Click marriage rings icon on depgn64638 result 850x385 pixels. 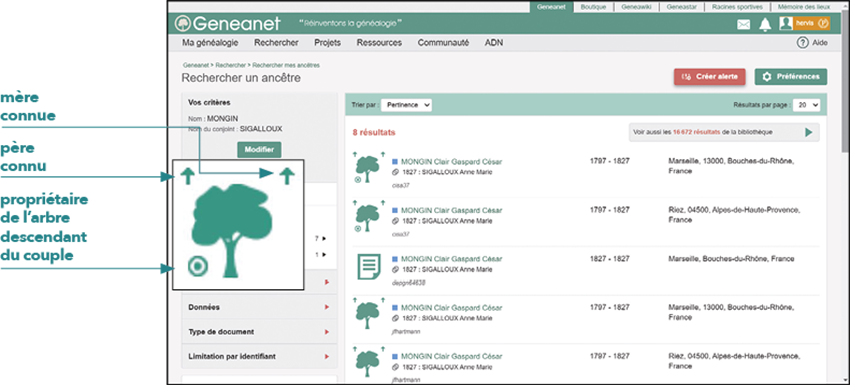click(395, 270)
